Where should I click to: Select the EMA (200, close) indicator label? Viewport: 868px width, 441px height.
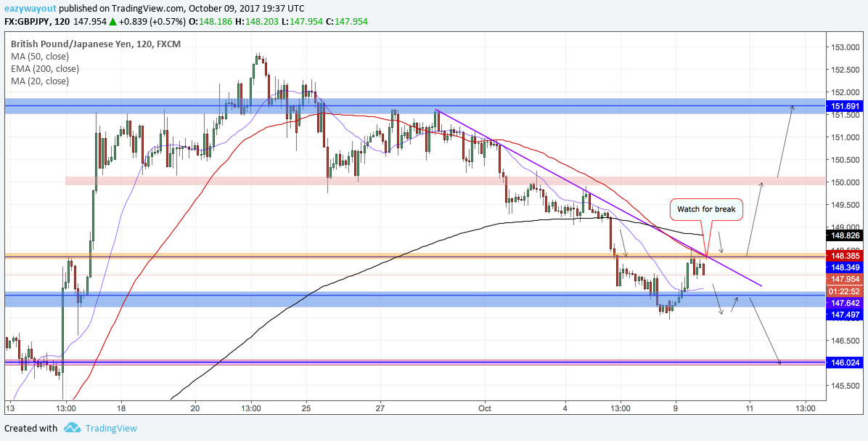coord(44,69)
